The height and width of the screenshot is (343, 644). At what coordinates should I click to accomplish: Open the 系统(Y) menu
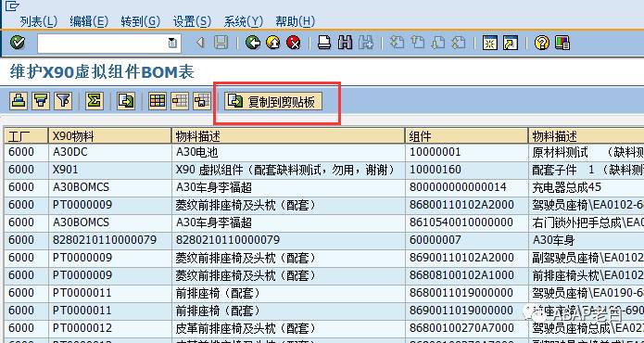click(x=243, y=21)
